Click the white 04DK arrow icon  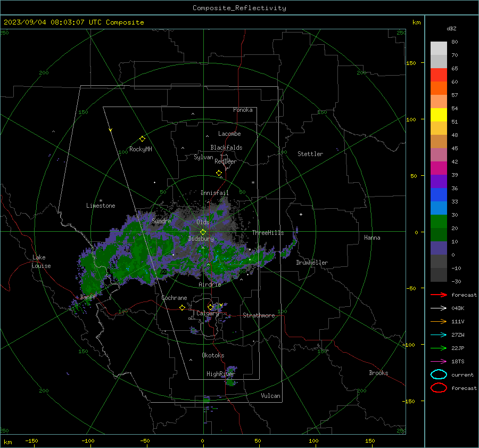click(x=439, y=308)
